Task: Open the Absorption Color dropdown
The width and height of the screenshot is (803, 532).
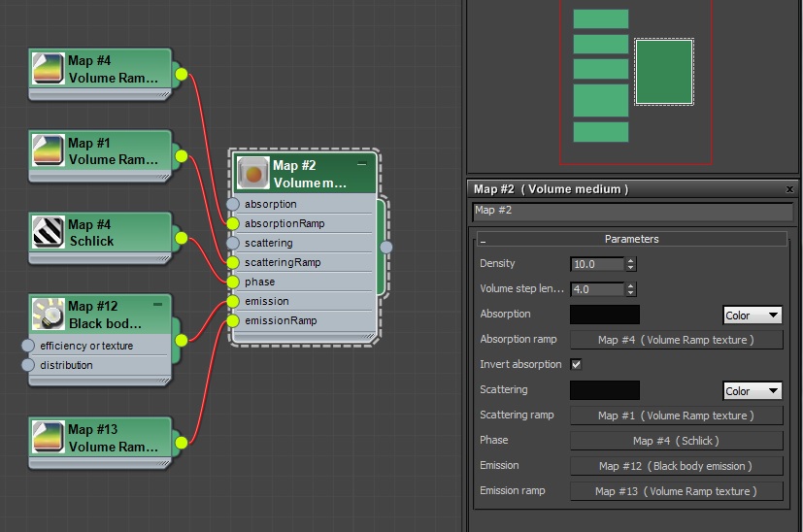Action: pos(753,316)
